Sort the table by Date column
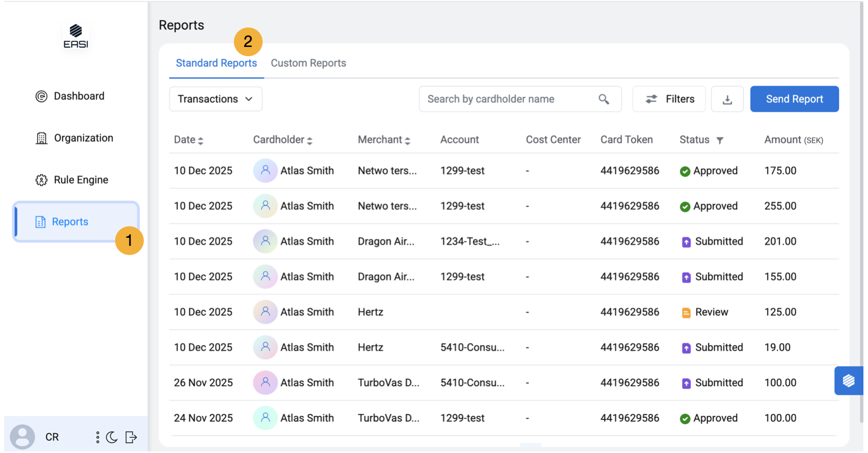Screen dimensions: 868x453 (x=200, y=140)
